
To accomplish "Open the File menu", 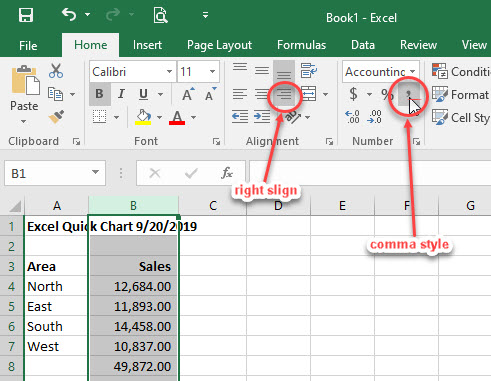I will coord(28,45).
